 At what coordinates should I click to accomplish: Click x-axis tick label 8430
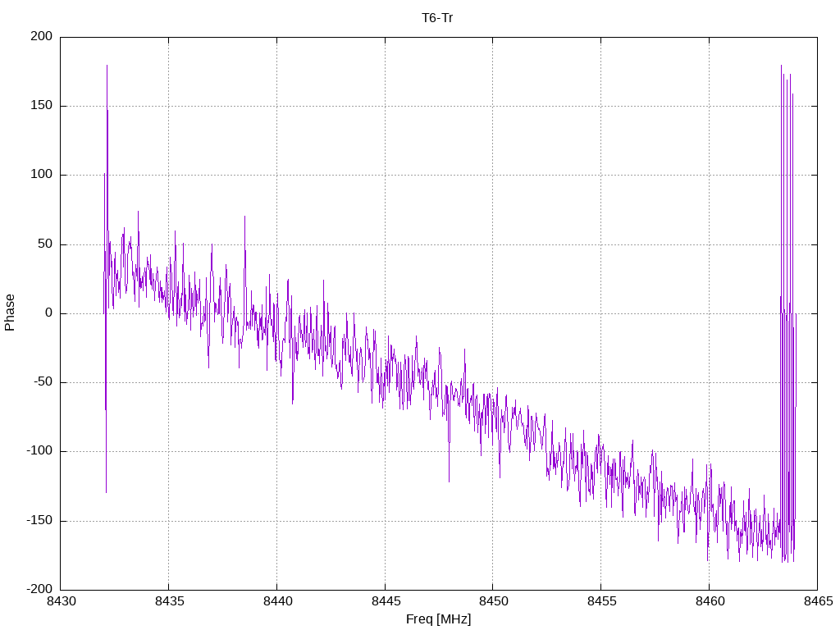[x=61, y=601]
